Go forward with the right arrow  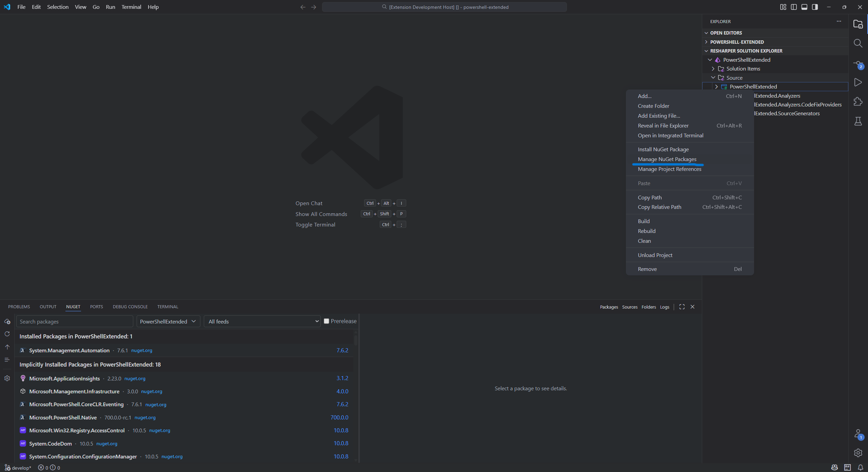pos(314,7)
